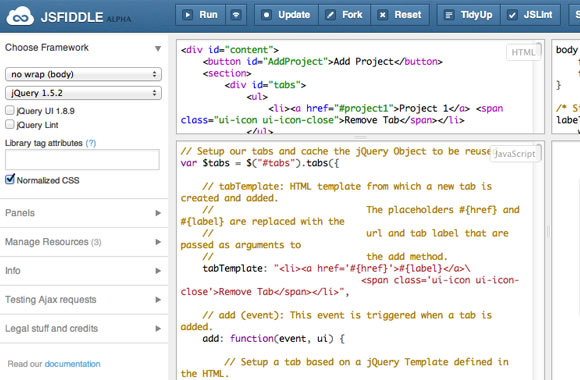Viewport: 580px width, 380px height.
Task: Click the horizontal divider handle between HTML and JavaScript panels
Action: coord(360,137)
